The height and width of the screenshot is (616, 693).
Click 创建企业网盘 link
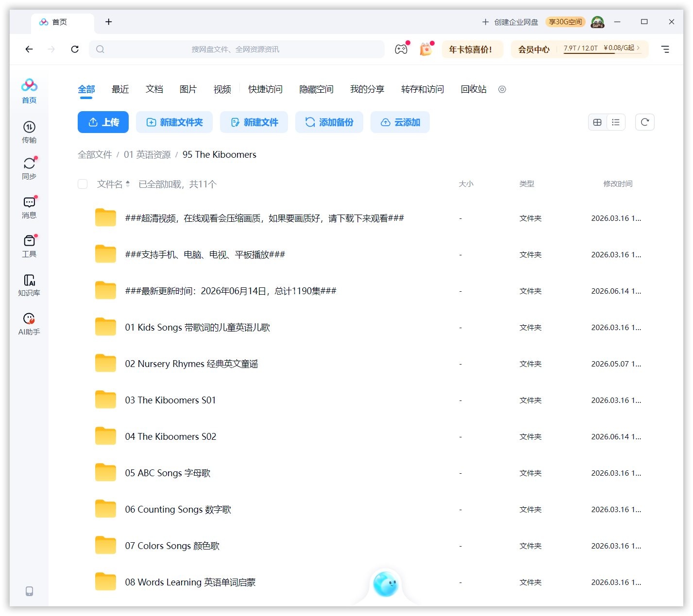[x=510, y=22]
